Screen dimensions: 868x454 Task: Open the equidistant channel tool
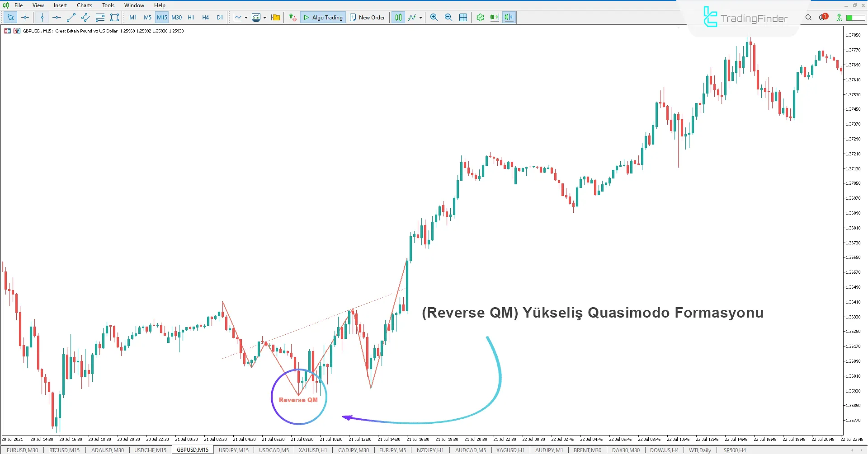(x=85, y=17)
